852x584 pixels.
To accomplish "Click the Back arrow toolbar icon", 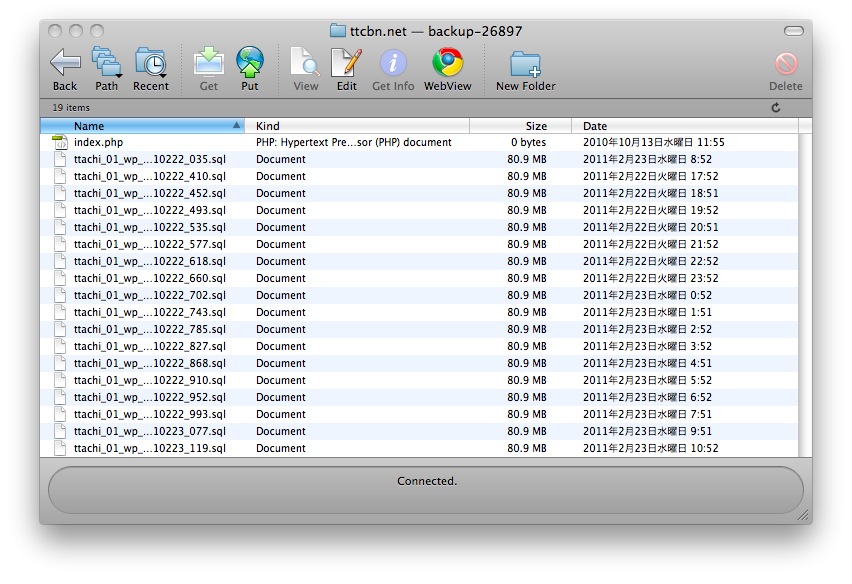I will tap(65, 64).
